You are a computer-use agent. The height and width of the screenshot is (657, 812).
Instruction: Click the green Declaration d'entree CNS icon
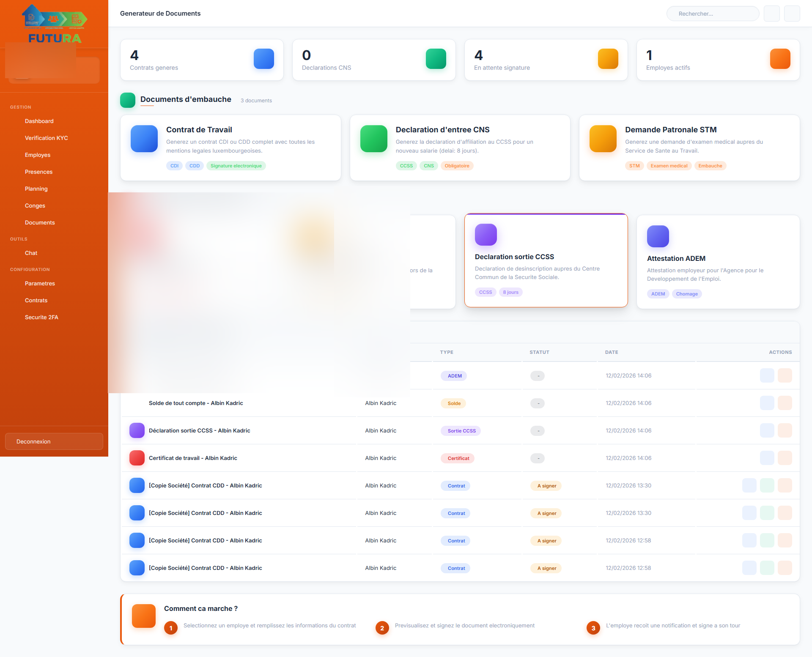[373, 139]
